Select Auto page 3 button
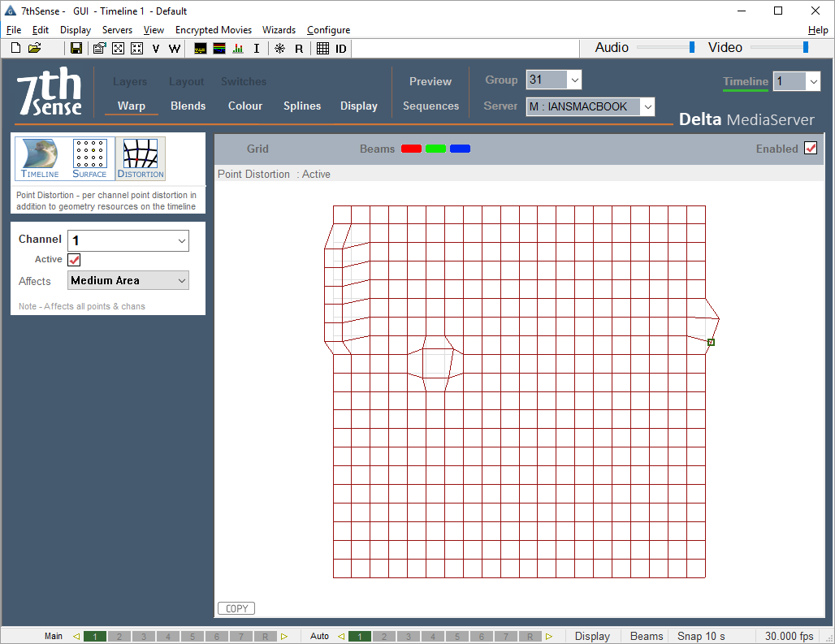The width and height of the screenshot is (835, 644). pos(409,636)
